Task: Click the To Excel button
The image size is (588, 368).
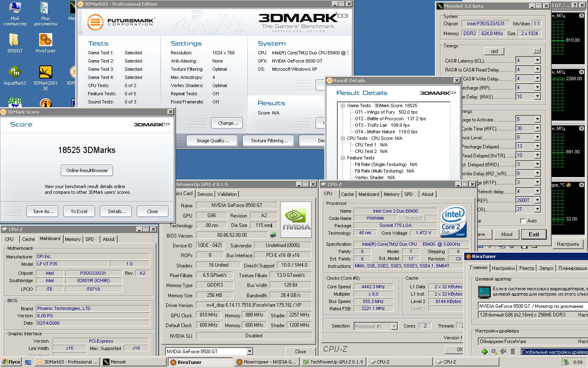Action: point(79,211)
